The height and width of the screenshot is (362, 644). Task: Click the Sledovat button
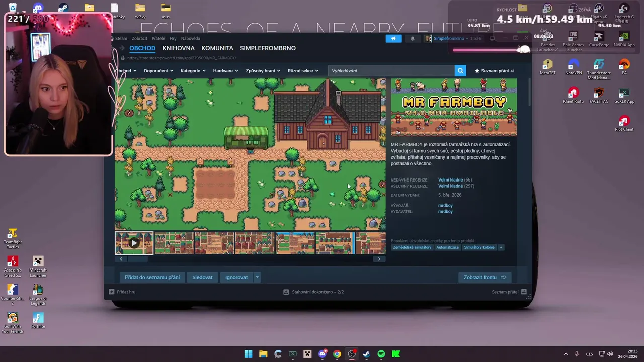click(x=202, y=277)
